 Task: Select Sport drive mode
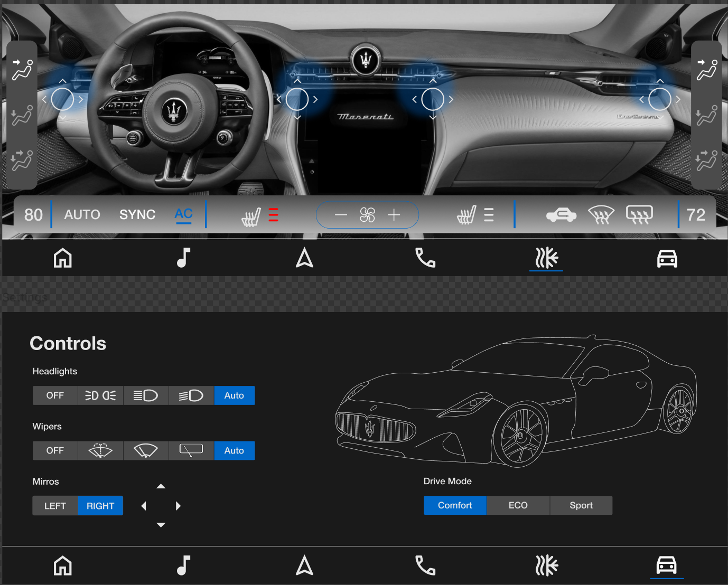coord(581,505)
